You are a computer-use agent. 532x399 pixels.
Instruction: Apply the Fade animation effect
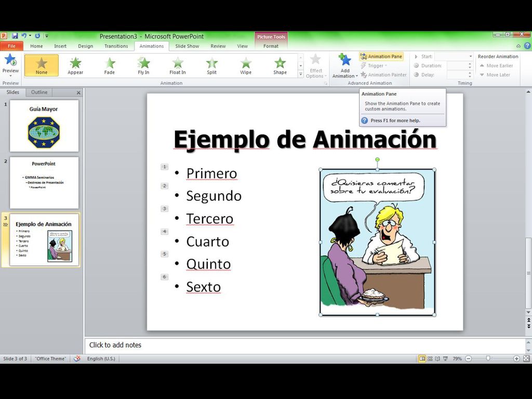(x=109, y=65)
